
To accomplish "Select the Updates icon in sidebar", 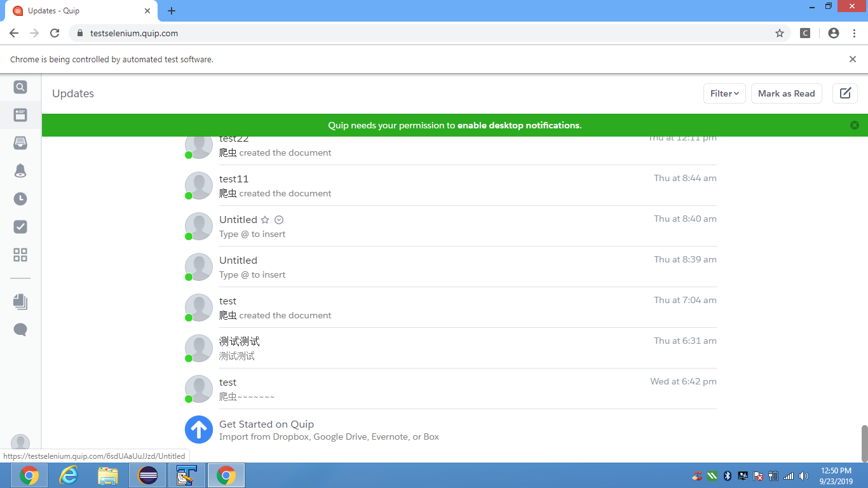I will (20, 115).
